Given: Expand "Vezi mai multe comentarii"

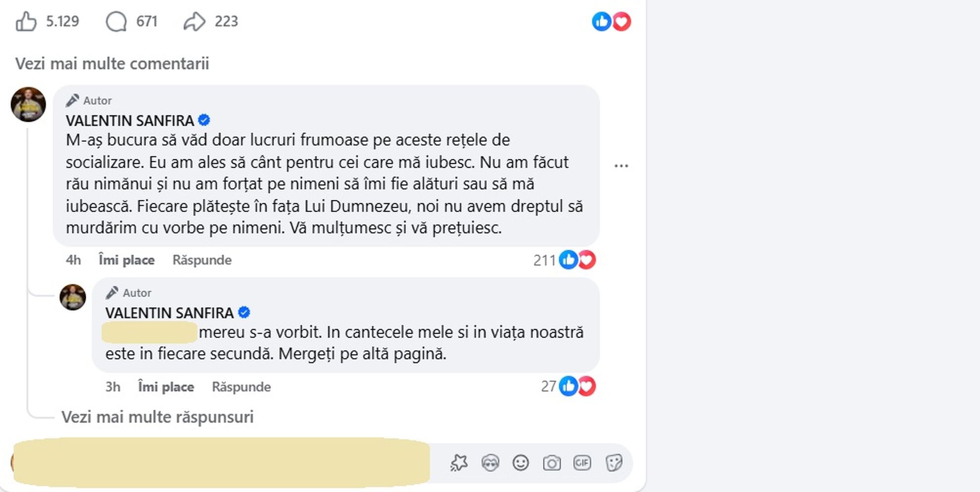Looking at the screenshot, I should (x=112, y=64).
